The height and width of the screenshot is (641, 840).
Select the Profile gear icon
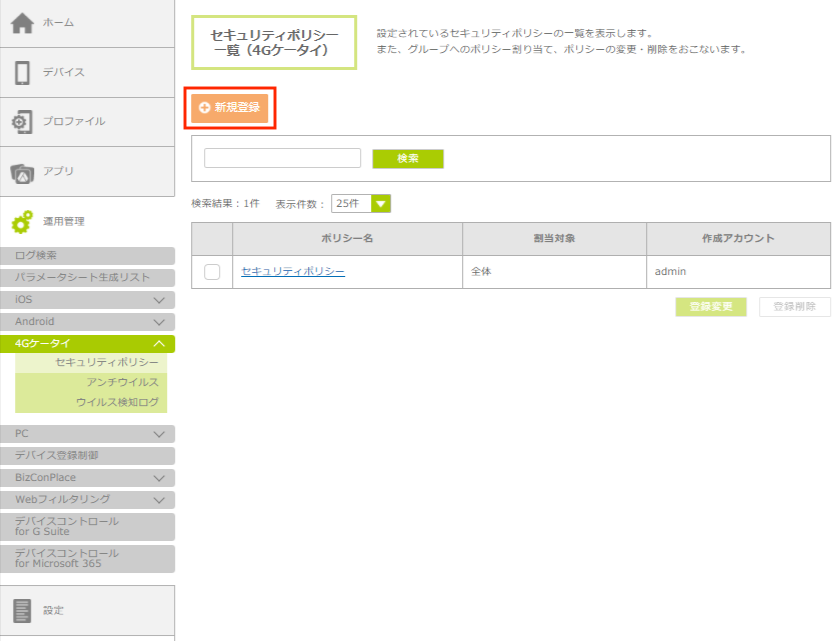pyautogui.click(x=22, y=122)
